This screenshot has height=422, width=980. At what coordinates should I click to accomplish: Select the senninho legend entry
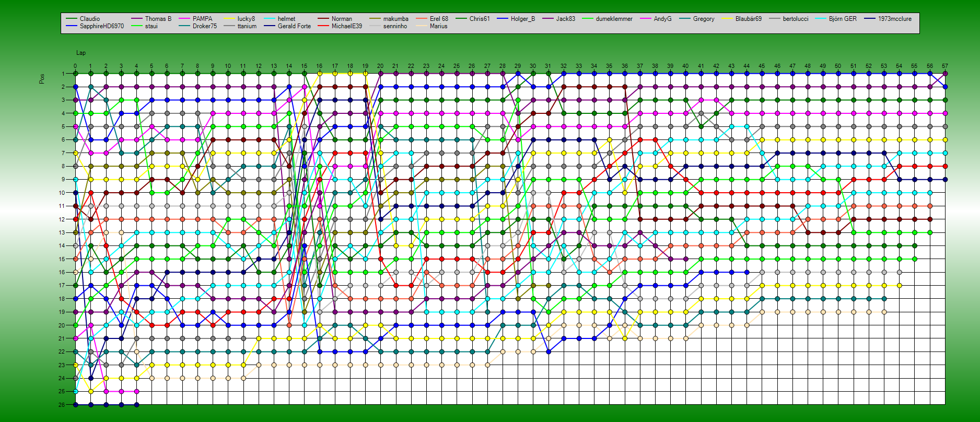395,26
